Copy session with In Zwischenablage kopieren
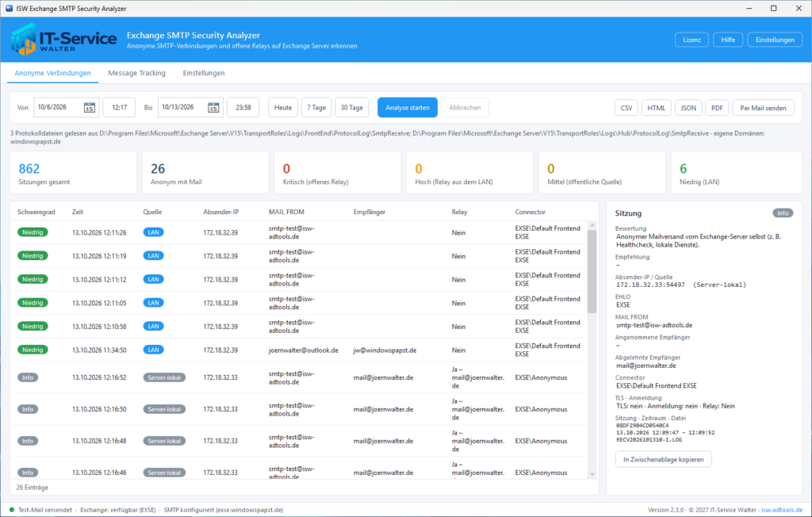Viewport: 812px width, 517px height. [664, 459]
